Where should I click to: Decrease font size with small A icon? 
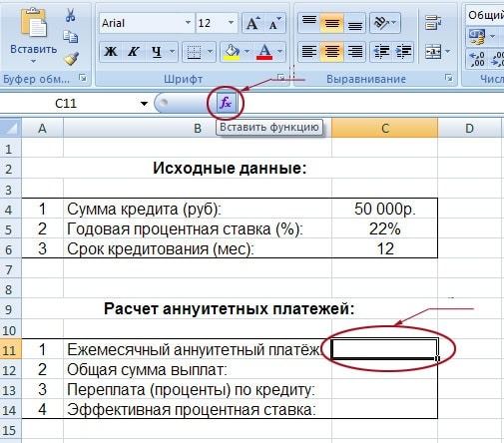(274, 23)
